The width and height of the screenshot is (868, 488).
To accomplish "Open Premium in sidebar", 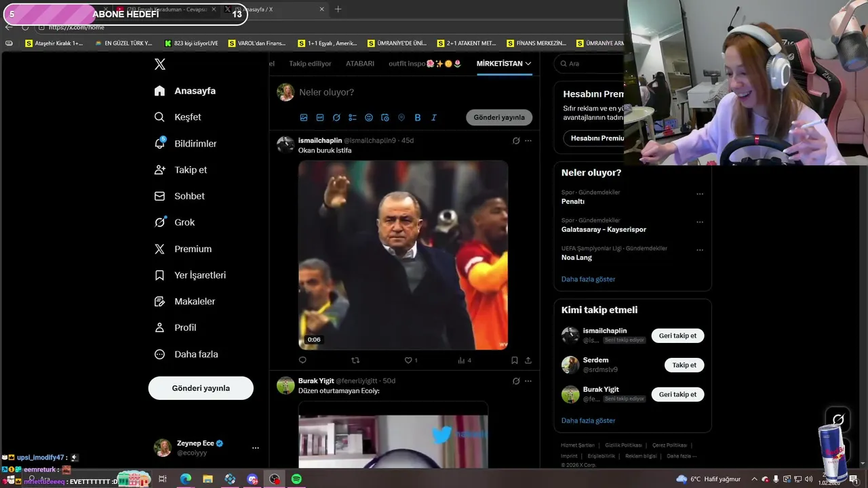I will (x=182, y=249).
